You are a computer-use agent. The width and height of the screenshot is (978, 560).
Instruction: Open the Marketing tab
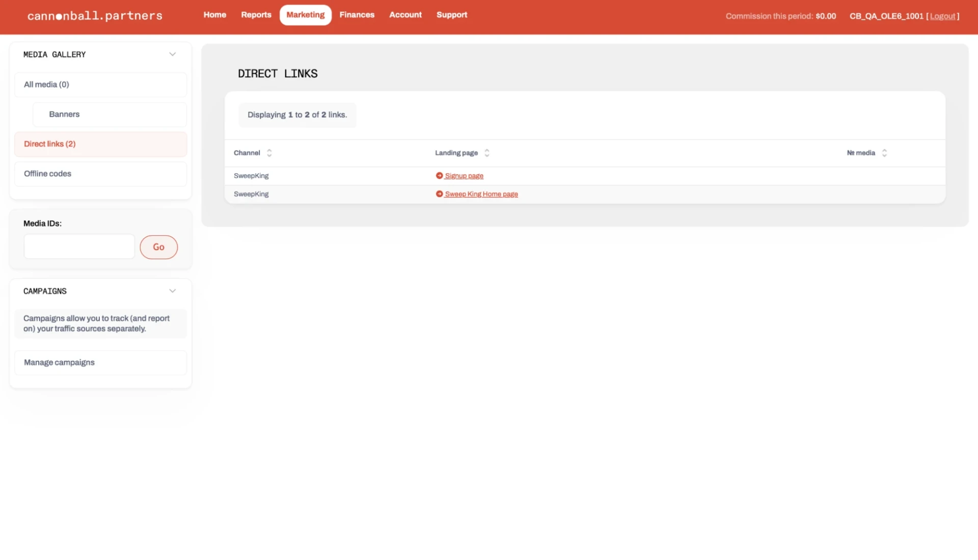[306, 15]
